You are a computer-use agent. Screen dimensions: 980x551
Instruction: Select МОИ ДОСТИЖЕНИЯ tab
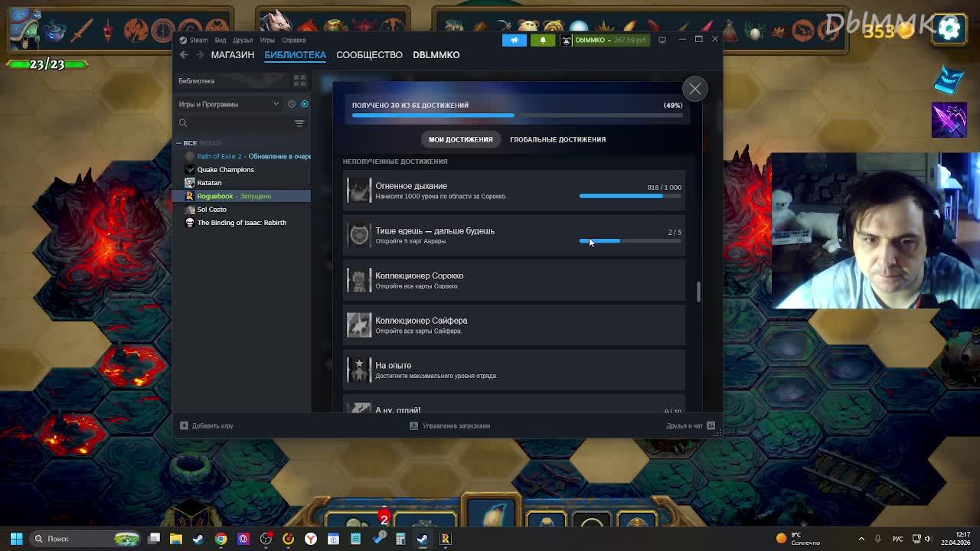click(461, 139)
